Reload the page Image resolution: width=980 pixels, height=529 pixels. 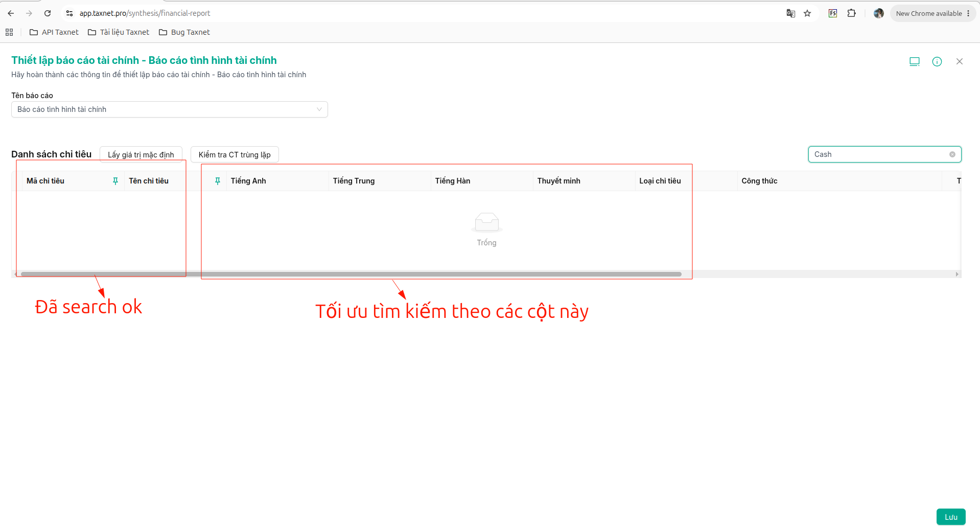[x=48, y=13]
